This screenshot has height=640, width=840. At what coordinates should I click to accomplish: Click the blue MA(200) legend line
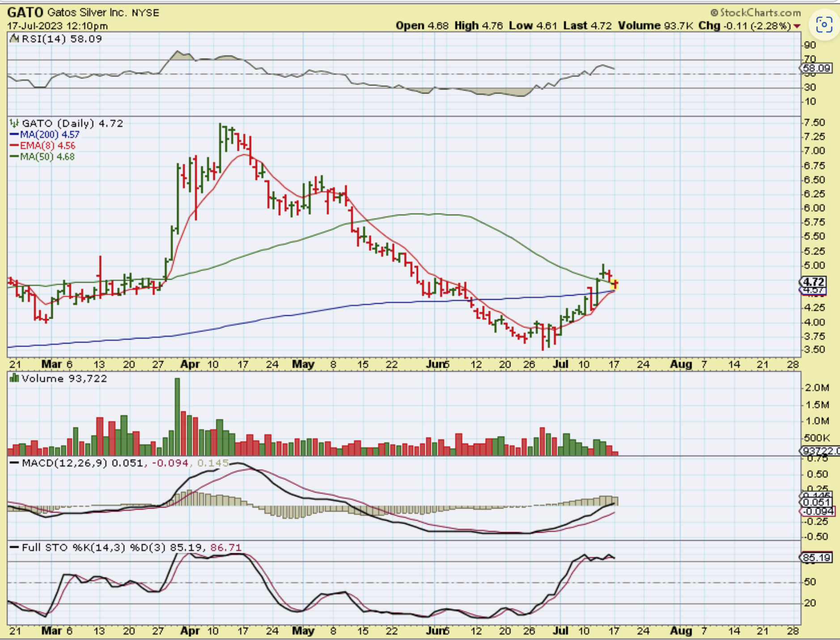14,135
